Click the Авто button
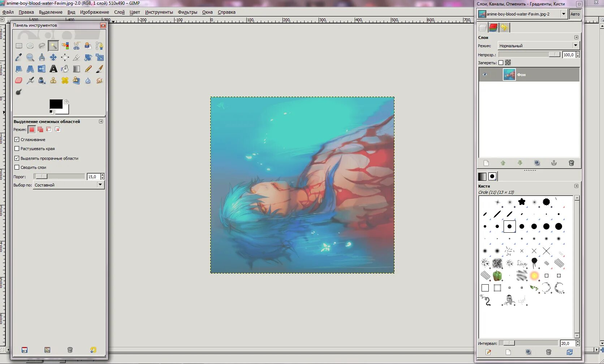This screenshot has height=364, width=604. (575, 14)
